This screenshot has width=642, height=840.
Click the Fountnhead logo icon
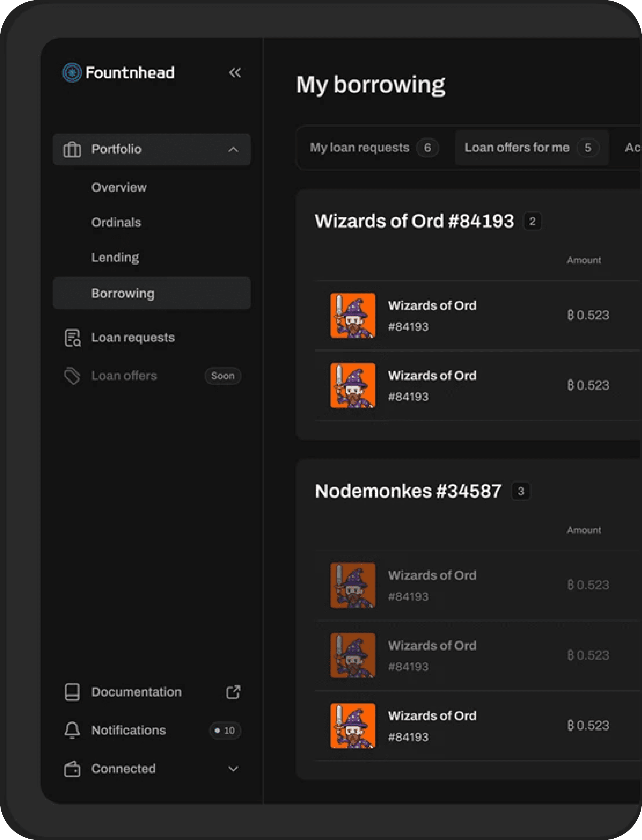(72, 72)
